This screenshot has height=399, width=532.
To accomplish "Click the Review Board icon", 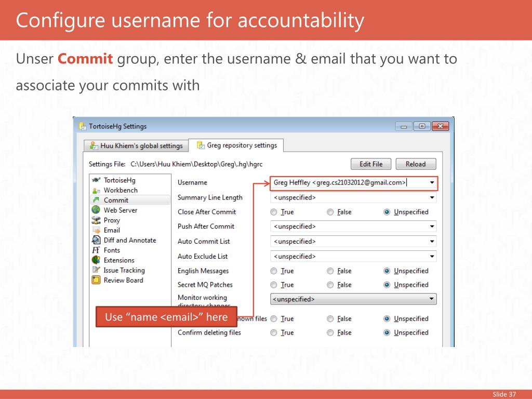I will click(96, 280).
